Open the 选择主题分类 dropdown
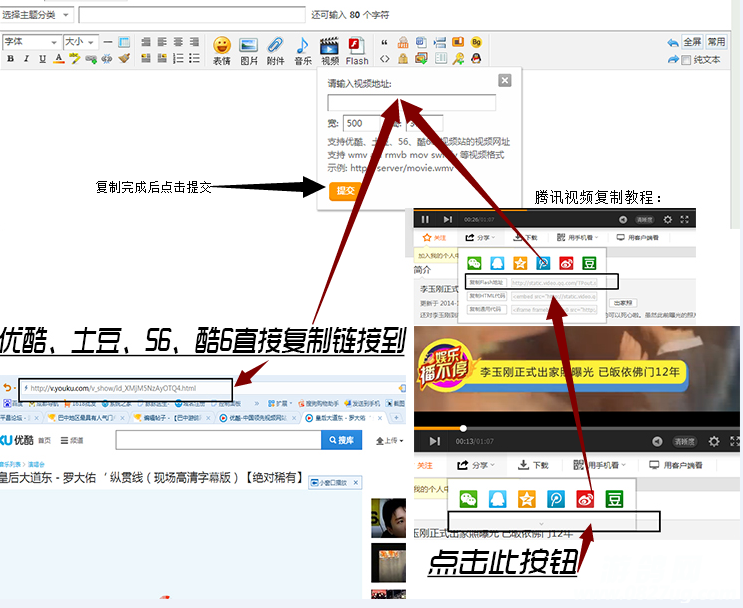 coord(37,15)
